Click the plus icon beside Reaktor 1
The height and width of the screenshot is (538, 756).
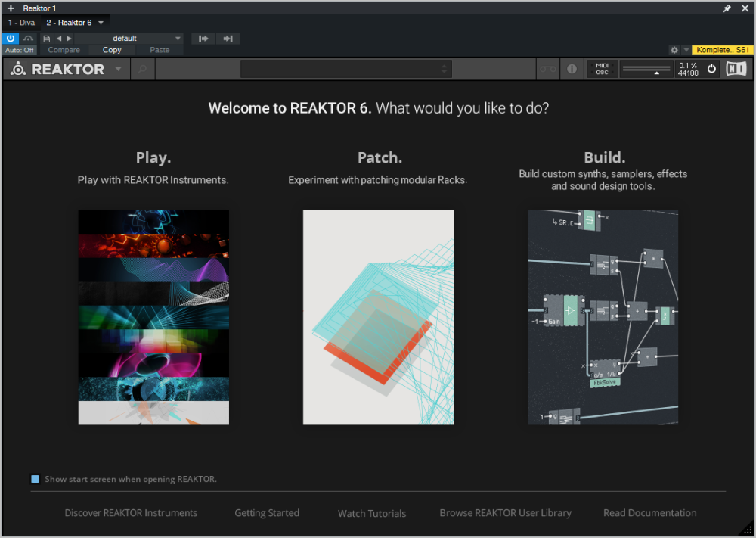tap(11, 8)
